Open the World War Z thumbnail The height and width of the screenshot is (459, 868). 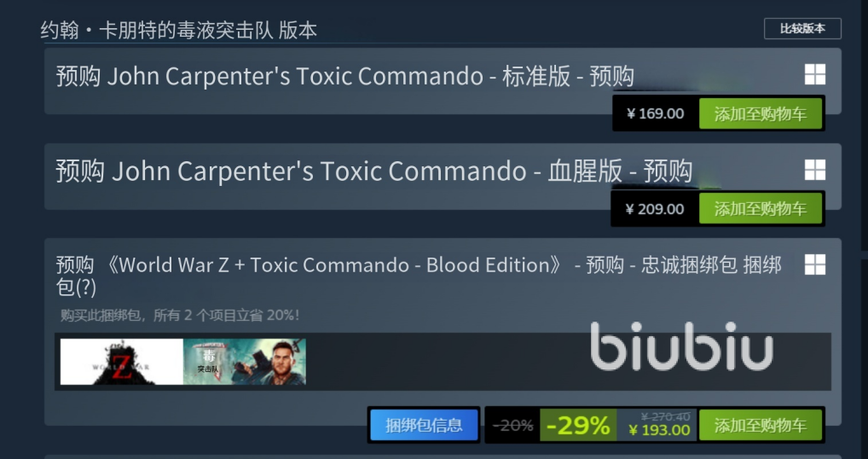point(122,362)
